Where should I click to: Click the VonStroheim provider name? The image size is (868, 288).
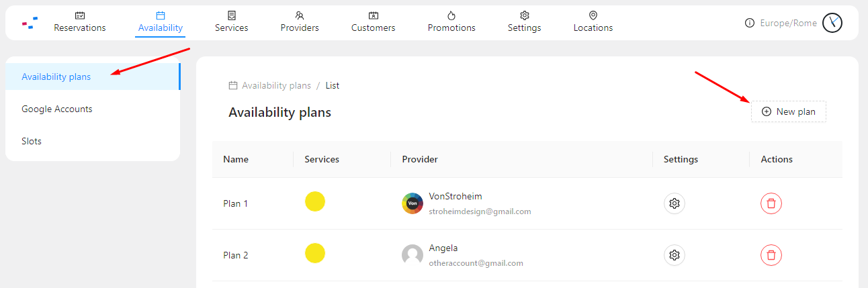point(455,196)
